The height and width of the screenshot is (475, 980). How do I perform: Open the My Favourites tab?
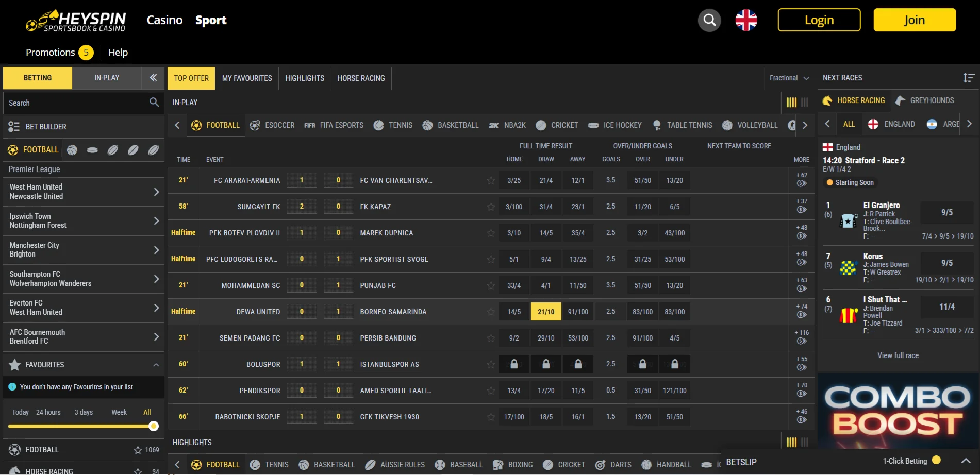coord(247,78)
